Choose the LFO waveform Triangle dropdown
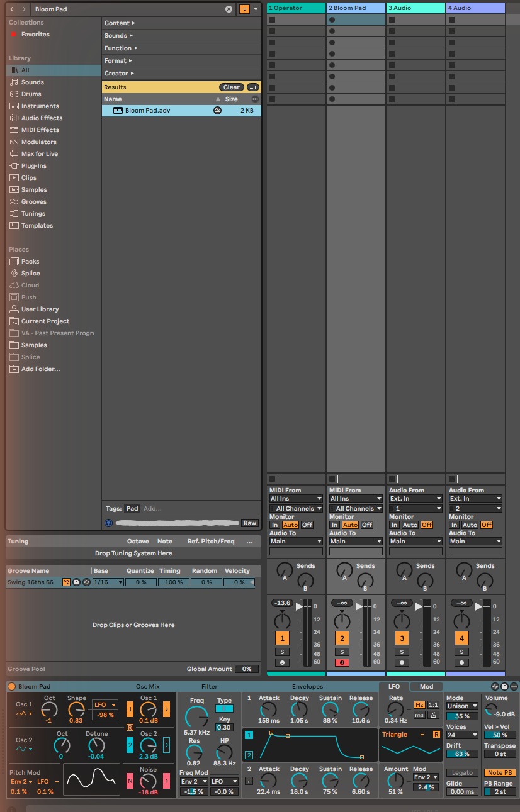 pyautogui.click(x=404, y=735)
